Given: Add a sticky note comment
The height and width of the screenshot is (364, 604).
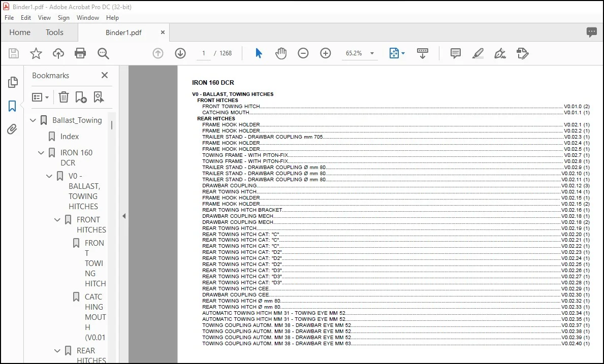Looking at the screenshot, I should 455,53.
